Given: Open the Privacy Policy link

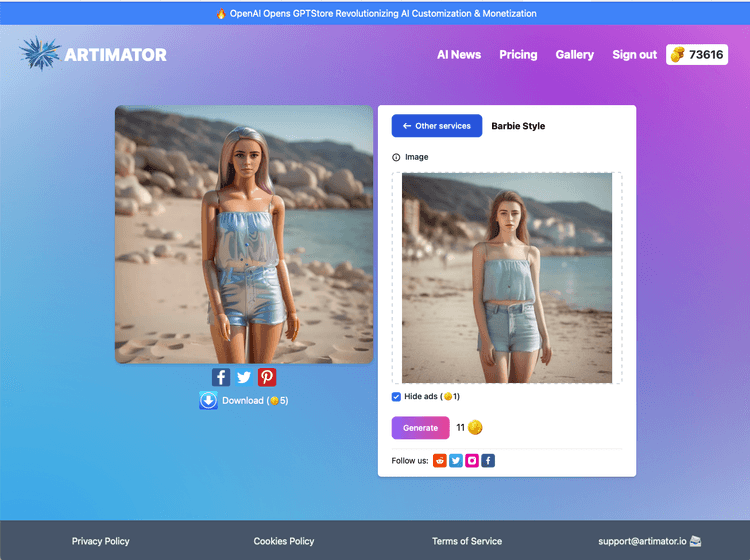Looking at the screenshot, I should click(x=100, y=541).
